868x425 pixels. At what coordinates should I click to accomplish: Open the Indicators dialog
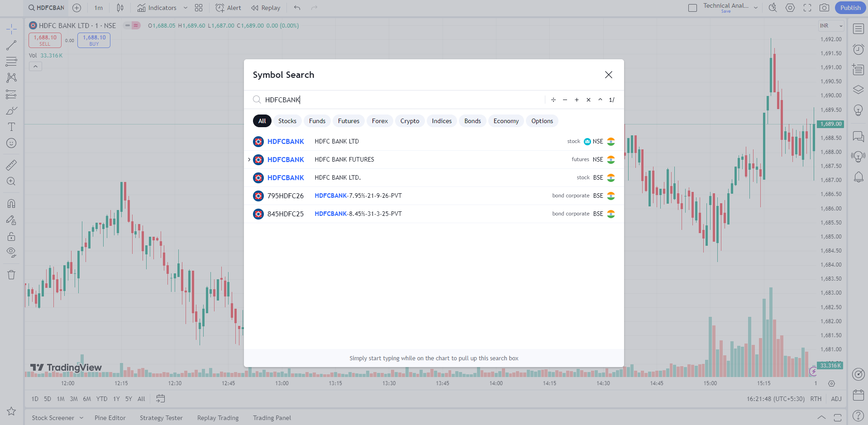[x=157, y=8]
